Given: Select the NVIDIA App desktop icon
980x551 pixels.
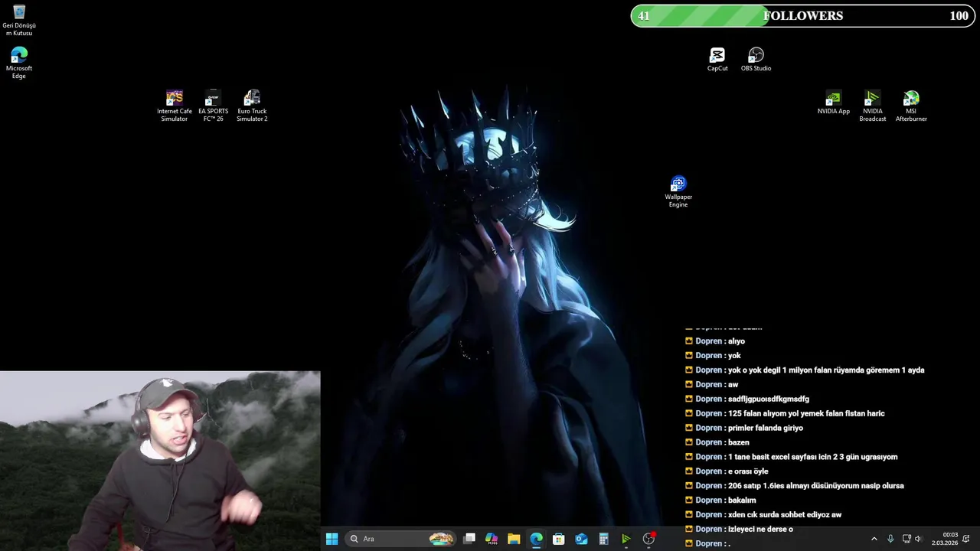Looking at the screenshot, I should (834, 103).
